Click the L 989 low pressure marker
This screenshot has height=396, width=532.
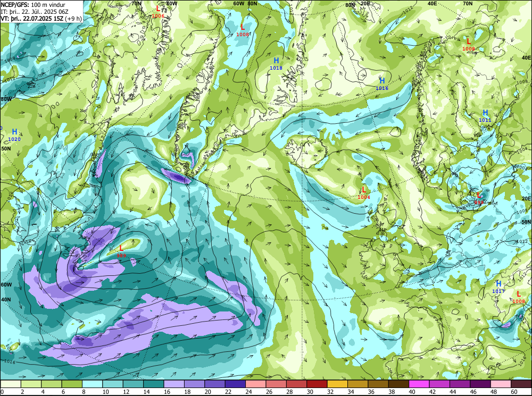pyautogui.click(x=121, y=251)
